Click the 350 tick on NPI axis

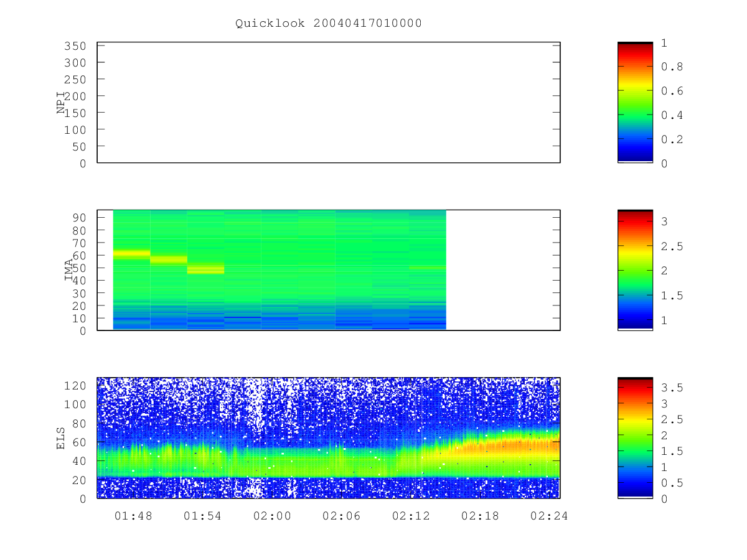click(75, 46)
